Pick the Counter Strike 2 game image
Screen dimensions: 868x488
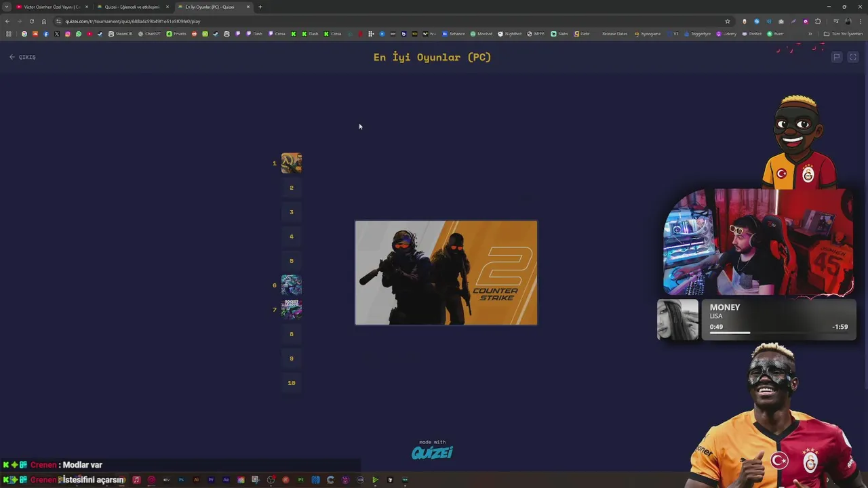pyautogui.click(x=446, y=272)
